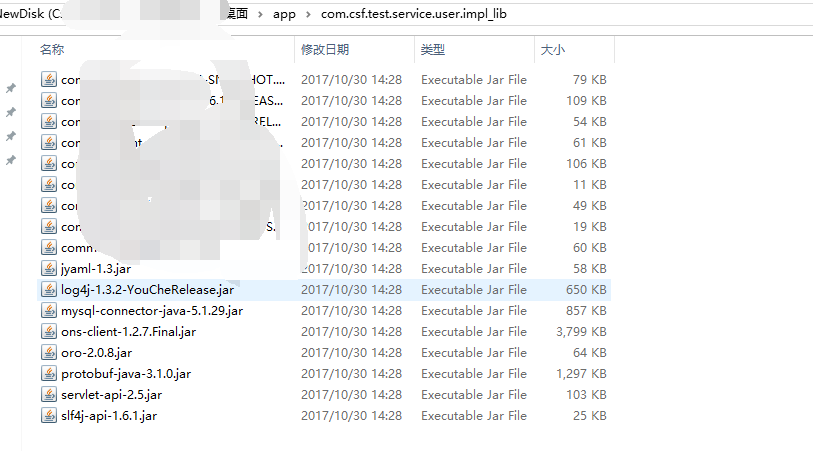Image resolution: width=813 pixels, height=451 pixels.
Task: Select the slf4j-api-1.6.1.jar file name
Action: (109, 416)
